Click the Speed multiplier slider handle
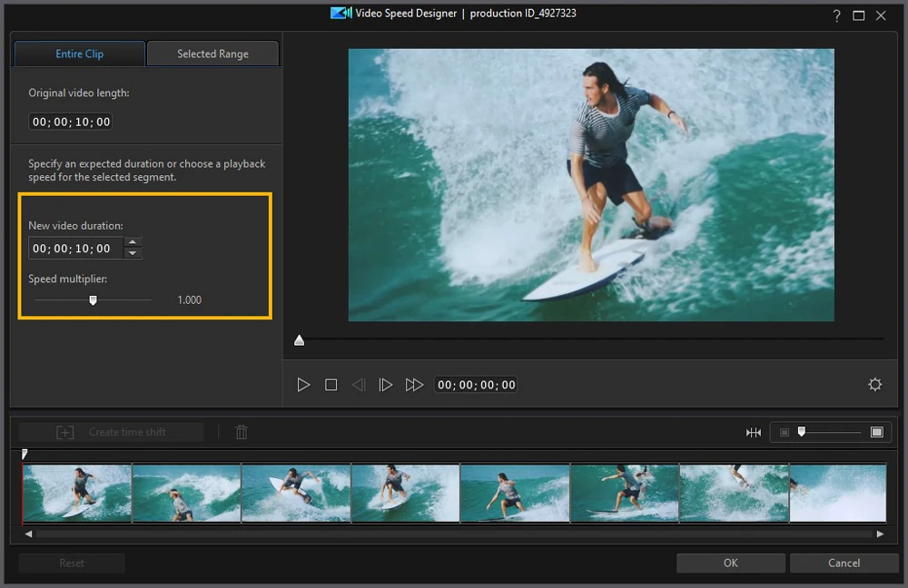The width and height of the screenshot is (908, 588). 93,300
